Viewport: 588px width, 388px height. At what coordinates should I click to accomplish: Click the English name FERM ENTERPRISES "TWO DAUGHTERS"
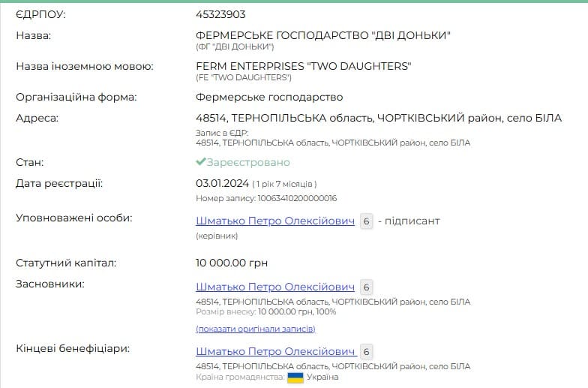303,66
